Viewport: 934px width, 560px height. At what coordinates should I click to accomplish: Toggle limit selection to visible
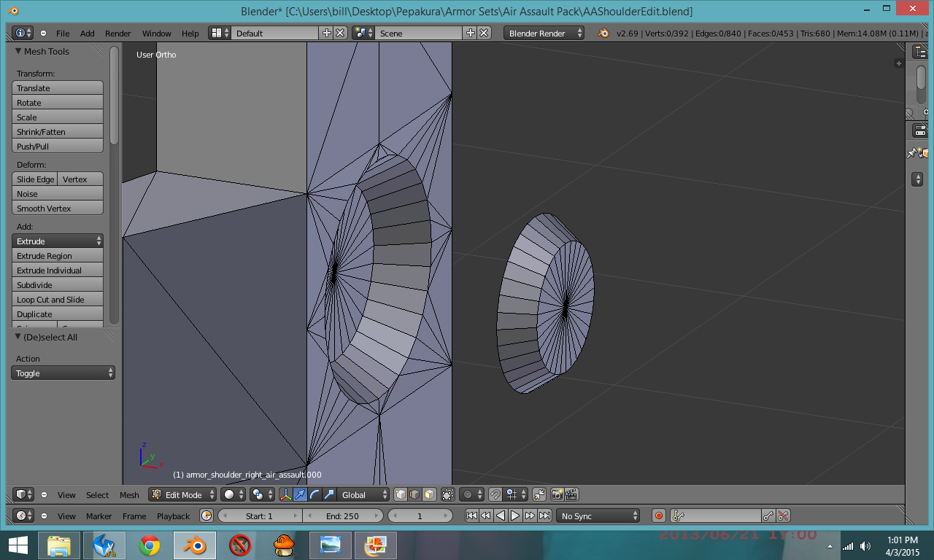pos(448,494)
